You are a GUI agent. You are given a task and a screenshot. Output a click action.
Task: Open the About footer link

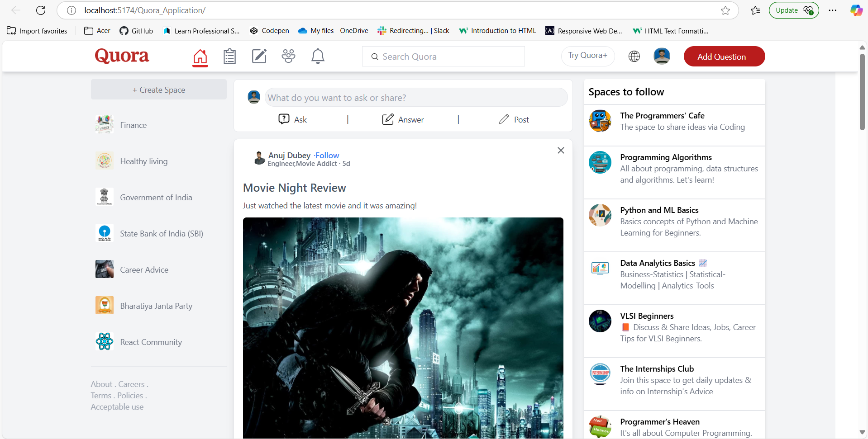coord(101,384)
